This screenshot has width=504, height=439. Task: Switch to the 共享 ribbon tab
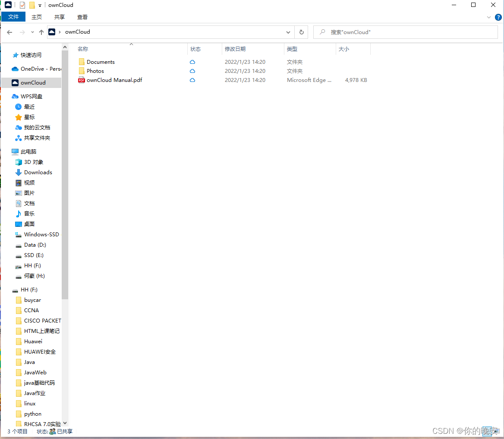60,17
